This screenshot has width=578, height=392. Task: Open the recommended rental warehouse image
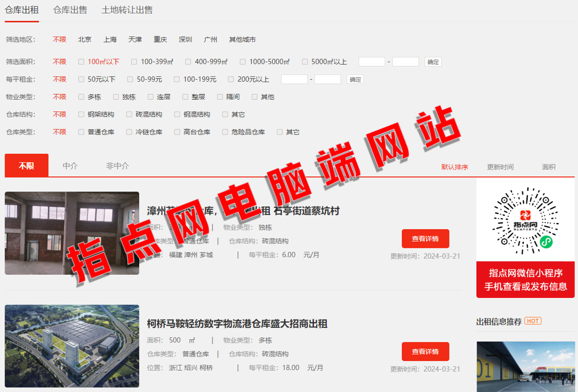tap(525, 366)
